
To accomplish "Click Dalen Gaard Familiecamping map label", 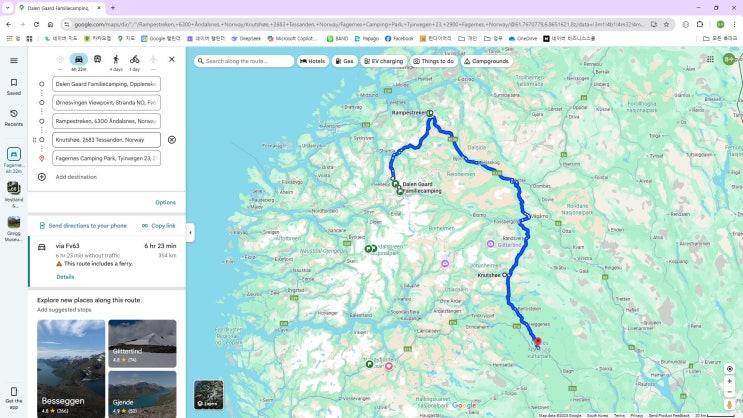I will (x=422, y=187).
